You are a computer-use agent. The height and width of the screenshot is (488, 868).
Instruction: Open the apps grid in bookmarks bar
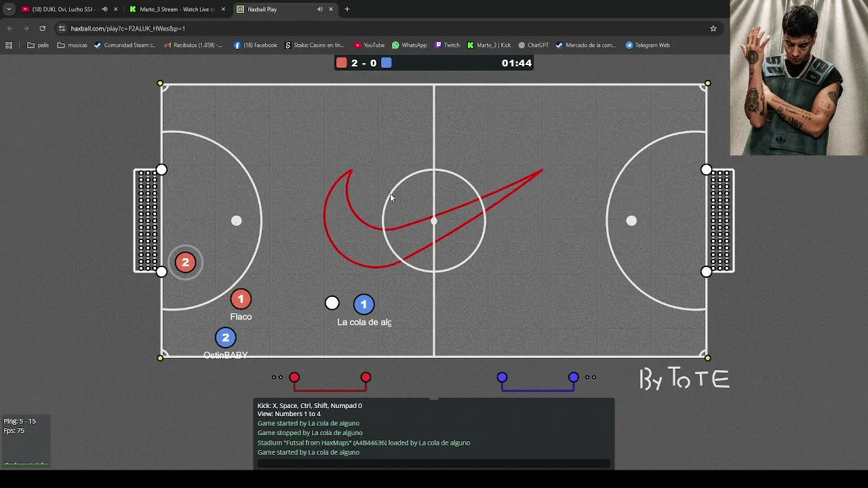point(9,45)
